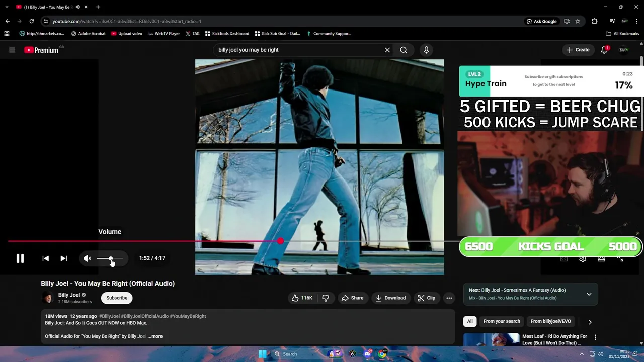Image resolution: width=644 pixels, height=362 pixels.
Task: Create a Clip of the video
Action: click(426, 298)
